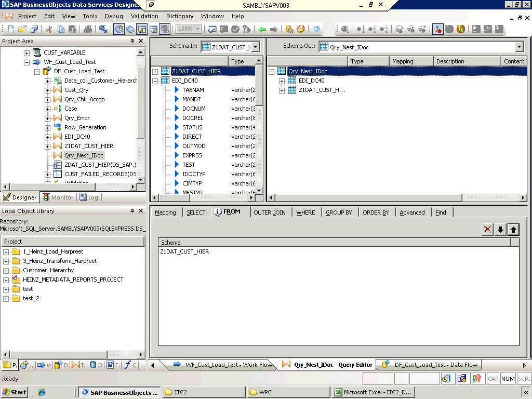The image size is (532, 399).
Task: Click the Print toolbar icon
Action: click(87, 29)
